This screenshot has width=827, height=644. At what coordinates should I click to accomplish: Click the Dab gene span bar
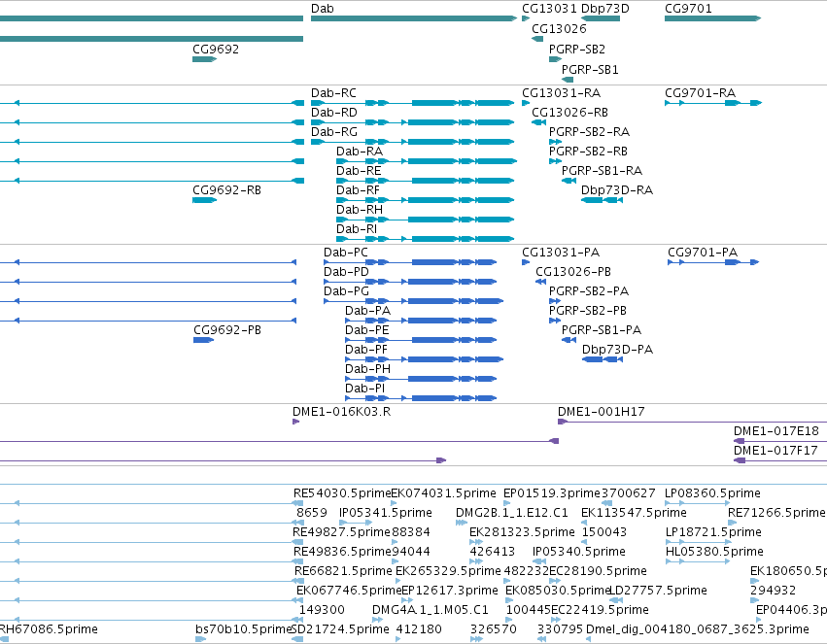click(x=414, y=18)
